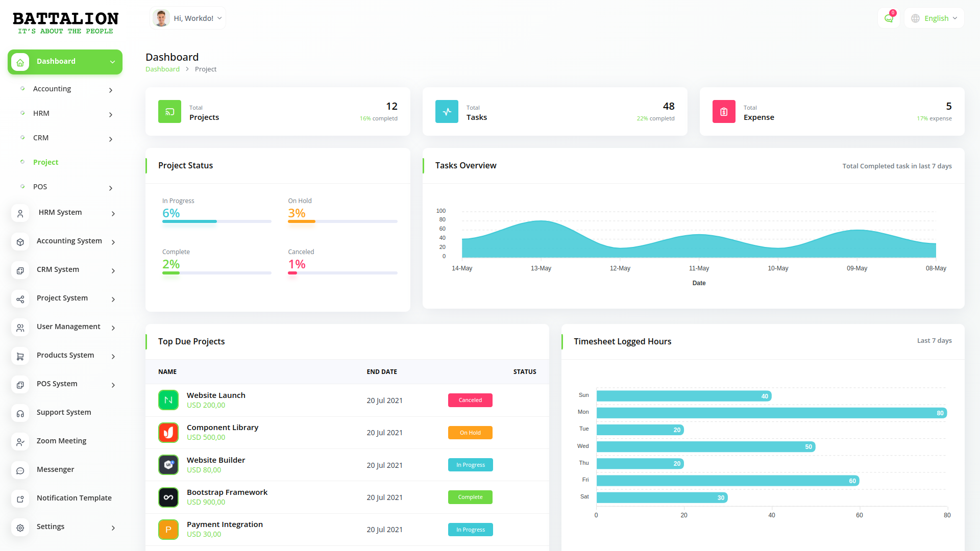Open the Hi Workdo profile dropdown
Screen dimensions: 980x551
pos(188,18)
